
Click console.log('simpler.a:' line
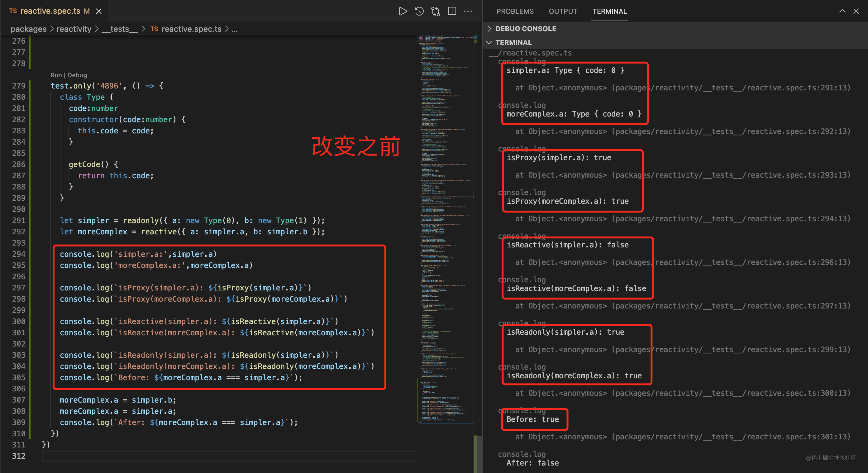click(x=138, y=254)
